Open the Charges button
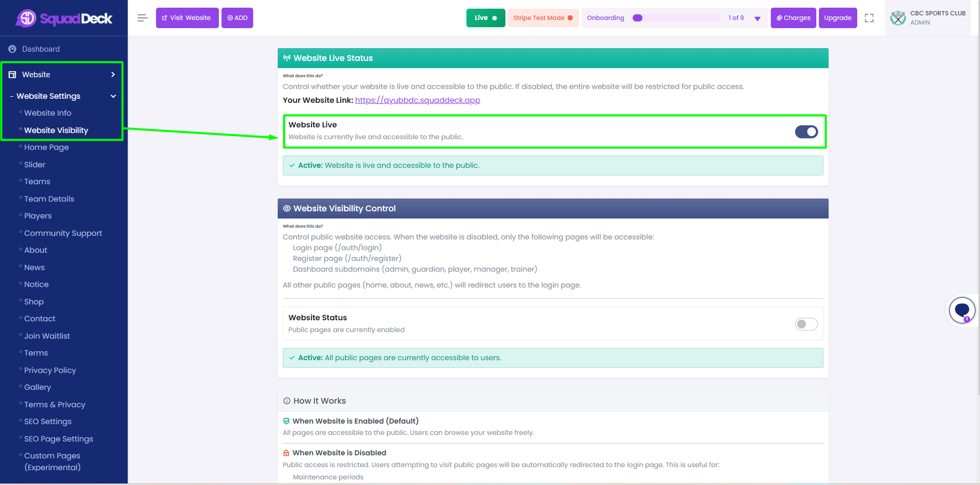Screen dimensions: 980x485 click(x=793, y=18)
